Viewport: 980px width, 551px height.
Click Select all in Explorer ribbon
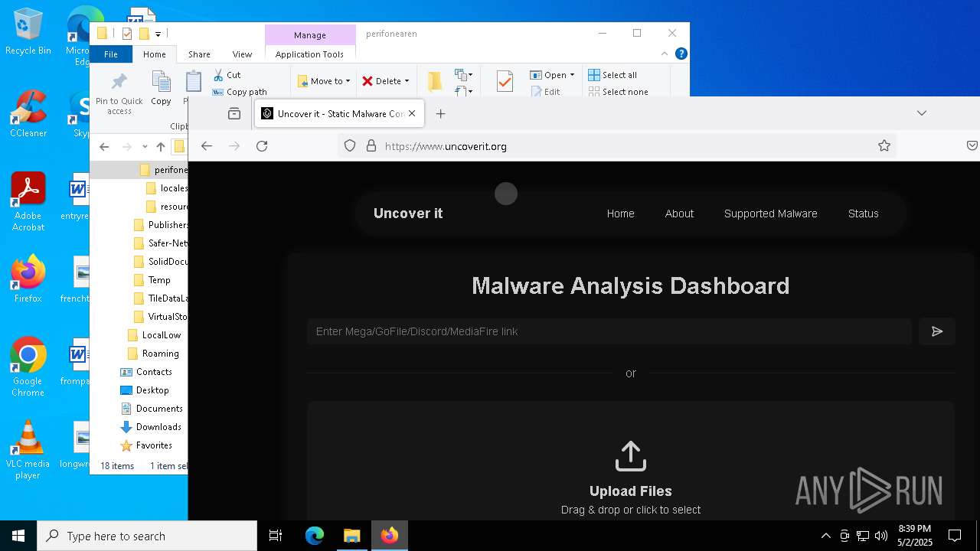612,75
